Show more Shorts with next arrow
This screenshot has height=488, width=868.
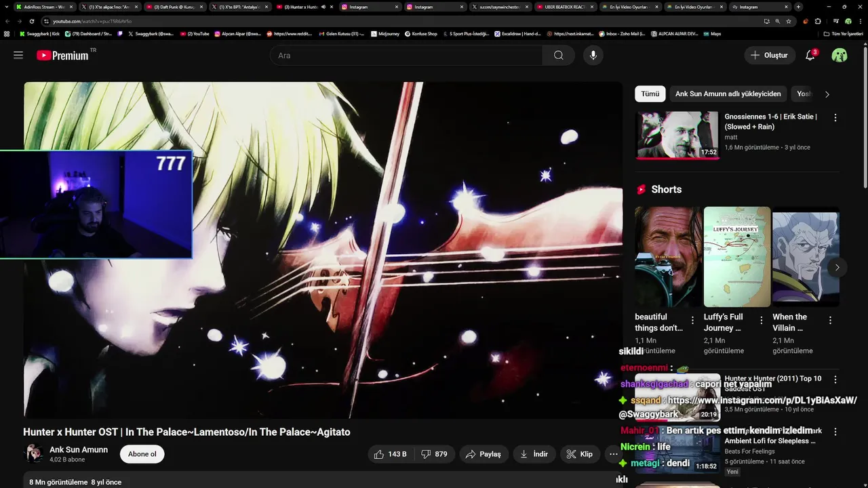pyautogui.click(x=837, y=267)
